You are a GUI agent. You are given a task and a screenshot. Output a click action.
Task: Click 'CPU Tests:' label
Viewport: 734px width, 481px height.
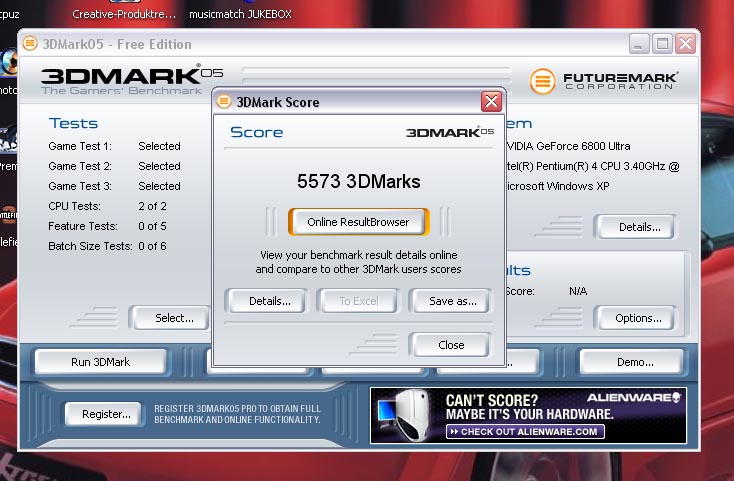point(74,206)
